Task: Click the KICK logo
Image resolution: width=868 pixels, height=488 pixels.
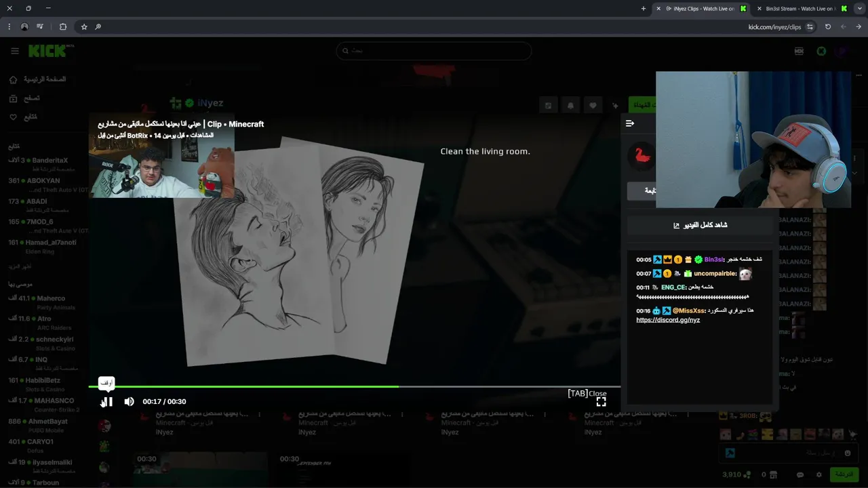Action: coord(48,51)
